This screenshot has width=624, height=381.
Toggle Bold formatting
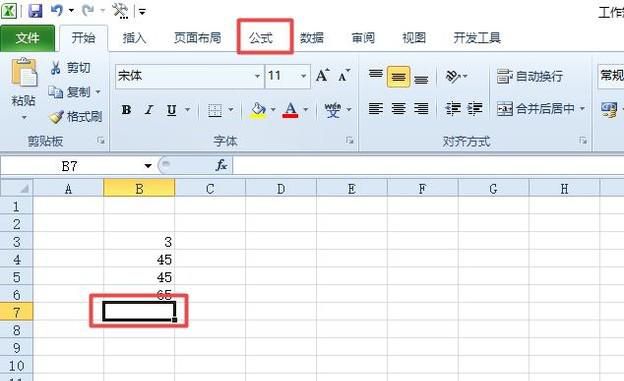coord(127,109)
